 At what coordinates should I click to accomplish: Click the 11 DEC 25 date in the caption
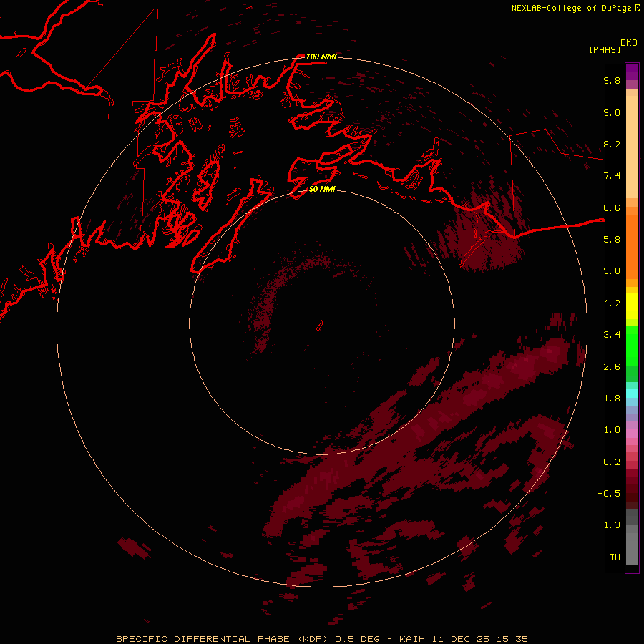[462, 639]
